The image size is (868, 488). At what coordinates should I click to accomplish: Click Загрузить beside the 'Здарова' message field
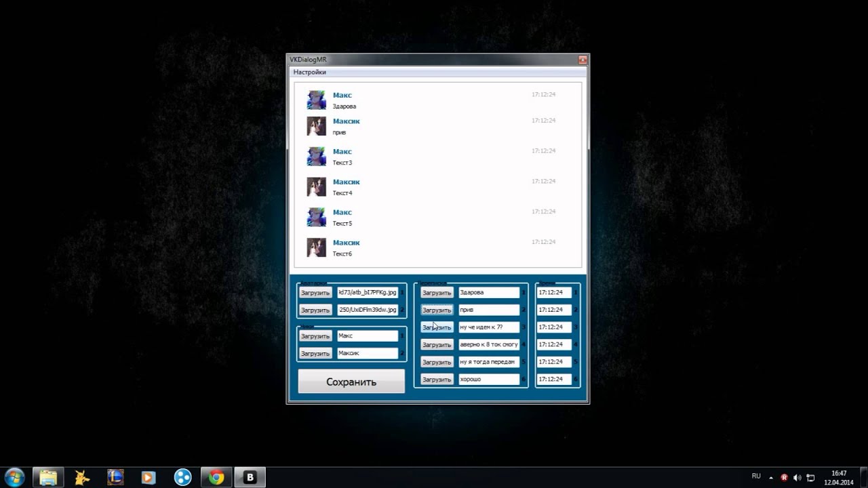437,293
